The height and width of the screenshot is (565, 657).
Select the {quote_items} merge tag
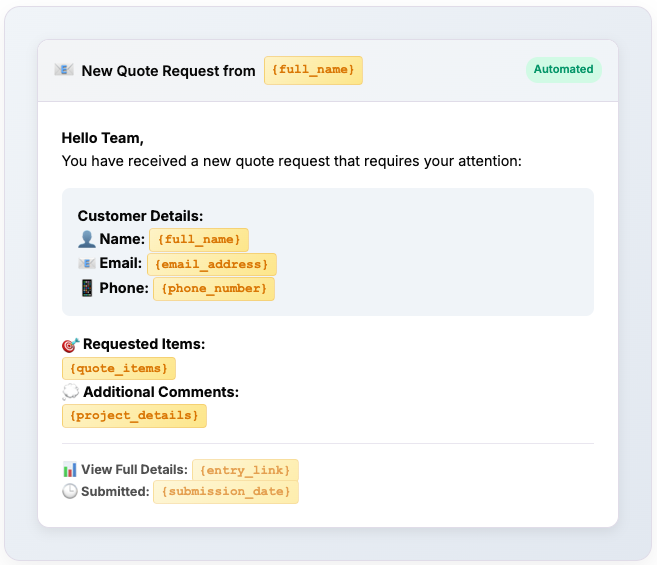pyautogui.click(x=119, y=368)
